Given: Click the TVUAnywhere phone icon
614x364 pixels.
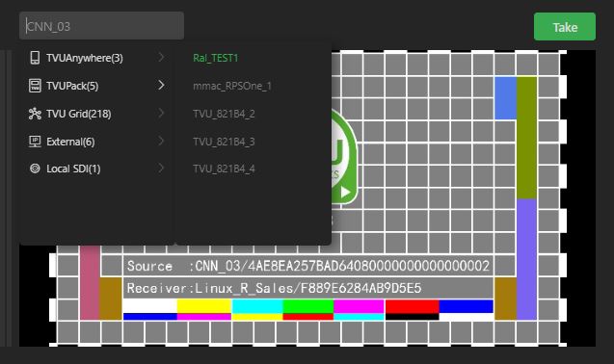Looking at the screenshot, I should (35, 58).
